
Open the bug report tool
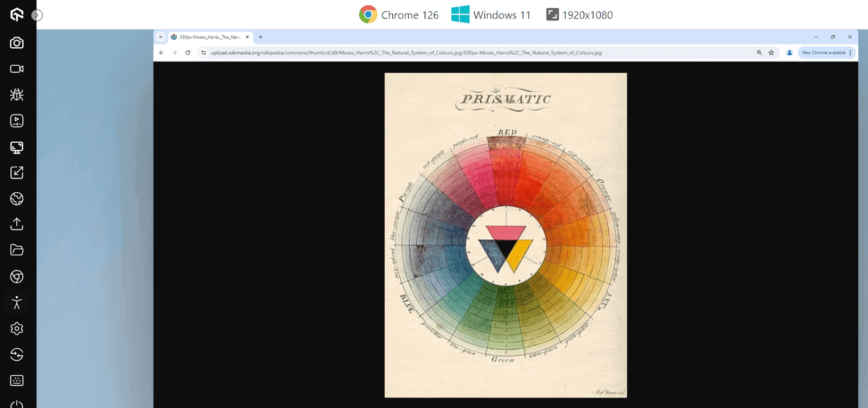(17, 95)
